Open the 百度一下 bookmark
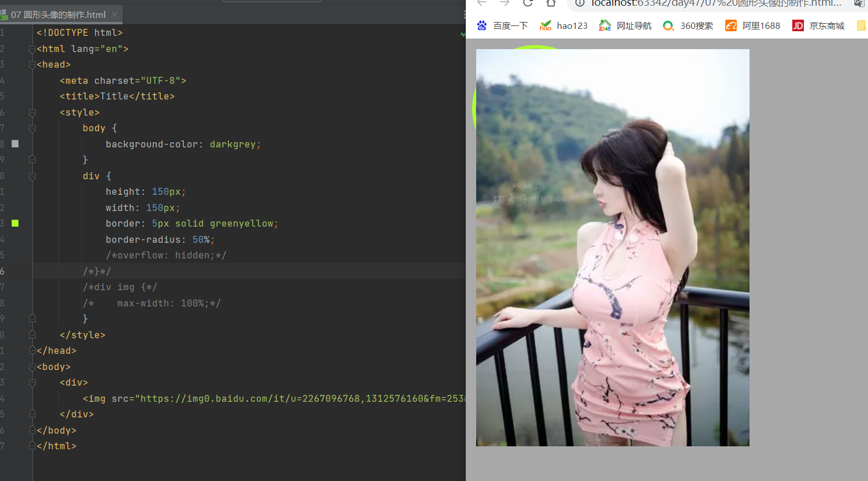Image resolution: width=868 pixels, height=481 pixels. click(x=502, y=25)
